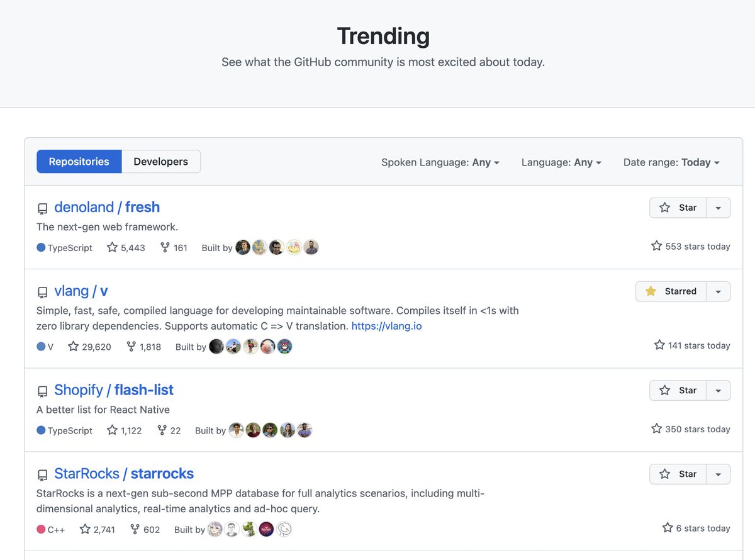Click last contributor avatar of denoland fresh
The width and height of the screenshot is (755, 560).
[x=311, y=247]
